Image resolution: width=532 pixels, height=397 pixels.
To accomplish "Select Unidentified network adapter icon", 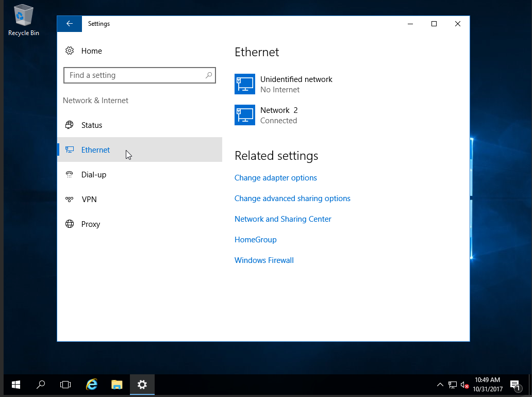I will point(245,84).
